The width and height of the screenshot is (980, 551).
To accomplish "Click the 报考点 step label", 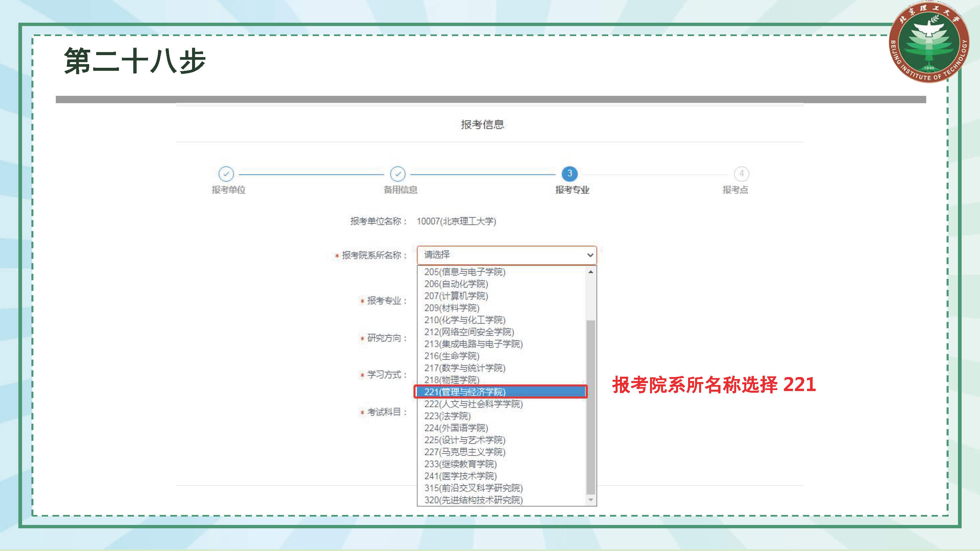I will 735,190.
